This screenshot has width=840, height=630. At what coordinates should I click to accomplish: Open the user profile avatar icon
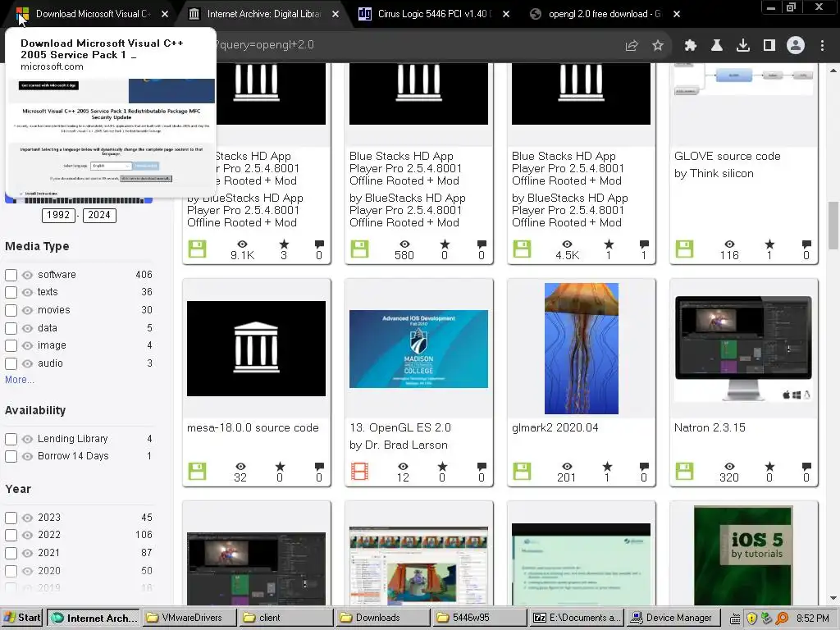(x=796, y=46)
